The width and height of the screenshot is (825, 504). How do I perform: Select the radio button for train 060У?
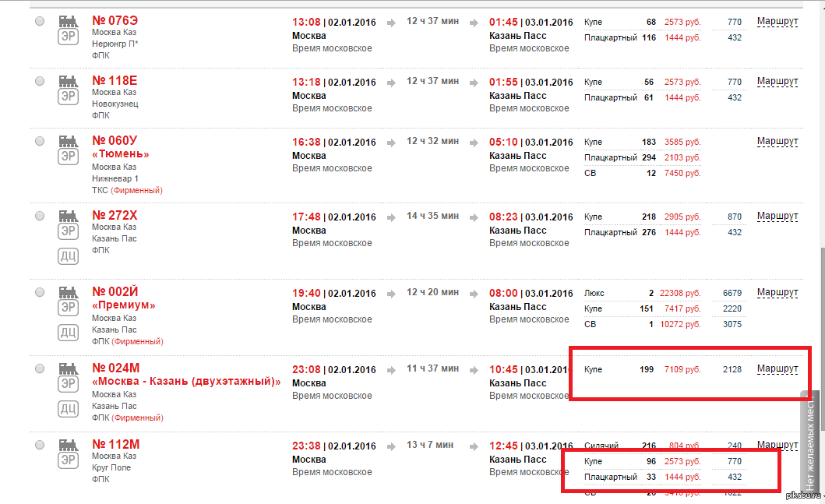(40, 141)
